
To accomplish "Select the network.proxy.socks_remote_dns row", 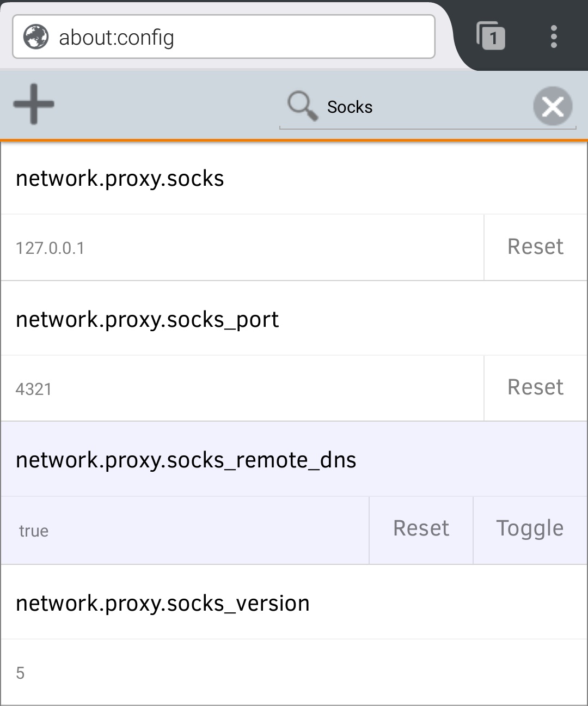I will (294, 460).
